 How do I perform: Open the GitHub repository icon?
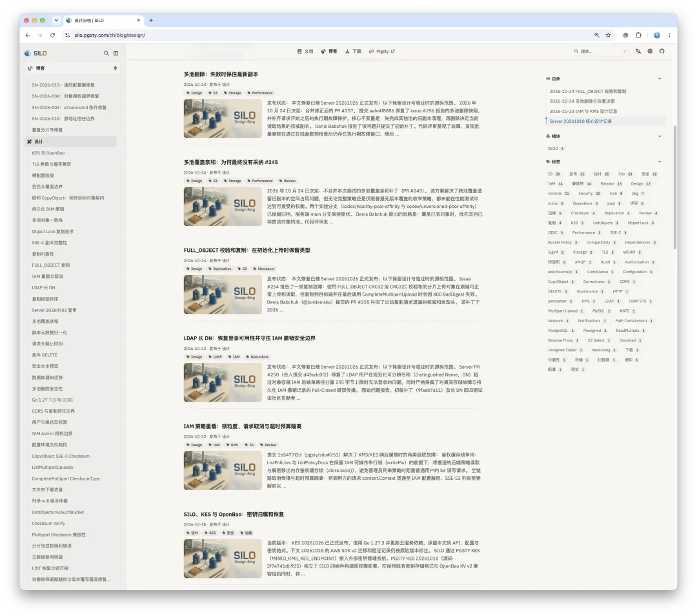(662, 51)
